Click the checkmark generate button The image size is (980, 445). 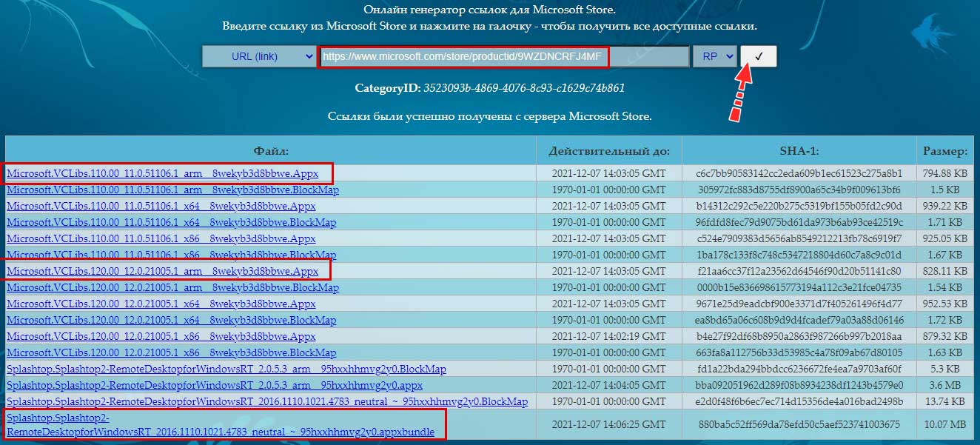pos(759,56)
